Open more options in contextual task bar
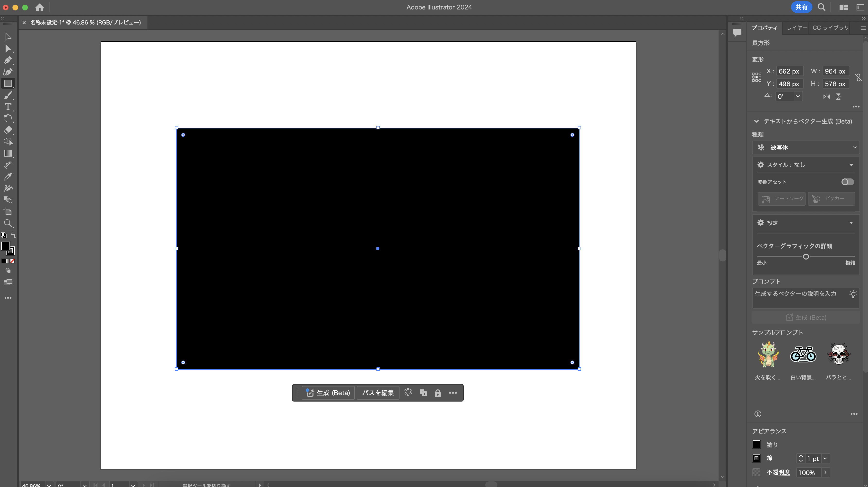The height and width of the screenshot is (487, 868). click(453, 393)
